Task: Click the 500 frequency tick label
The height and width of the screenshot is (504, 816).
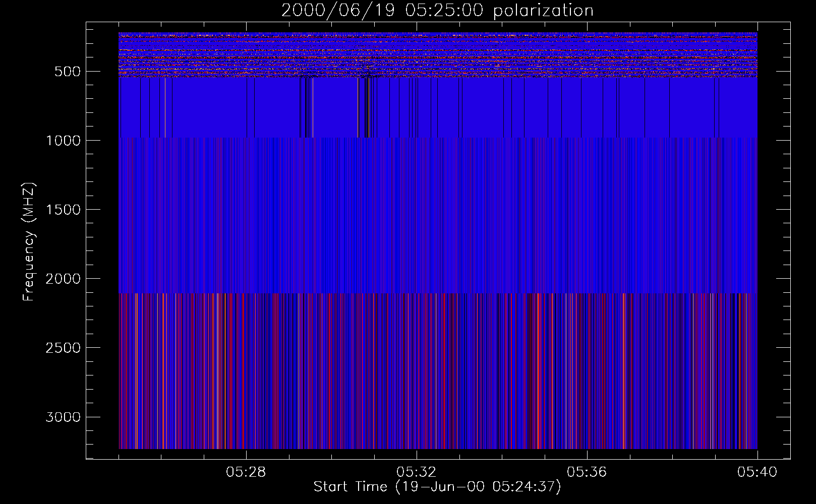Action: [x=68, y=72]
